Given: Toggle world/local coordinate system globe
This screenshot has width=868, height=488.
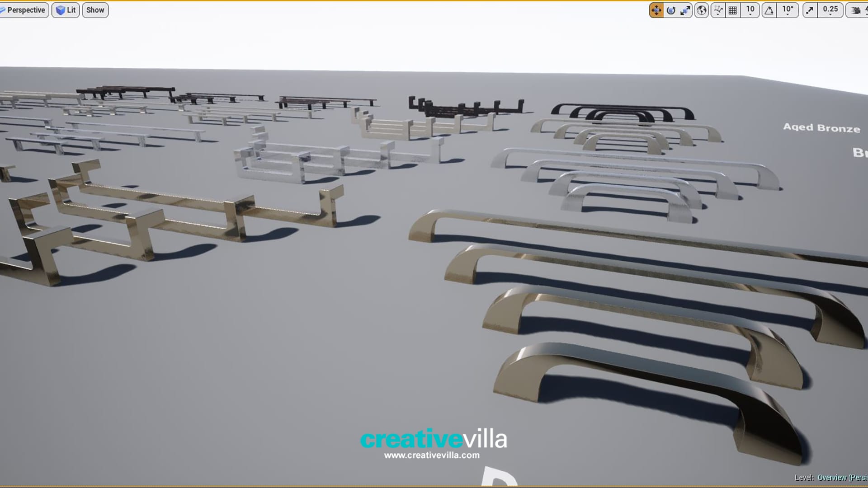Looking at the screenshot, I should (702, 10).
